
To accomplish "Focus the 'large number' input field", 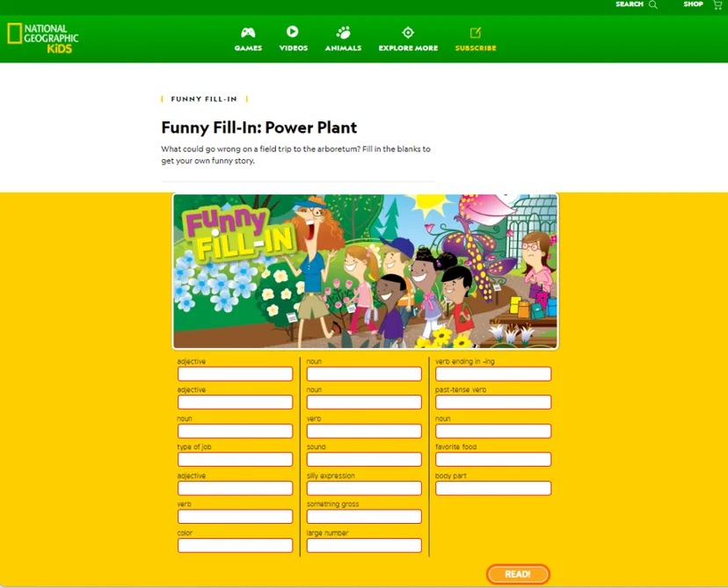I will 364,545.
